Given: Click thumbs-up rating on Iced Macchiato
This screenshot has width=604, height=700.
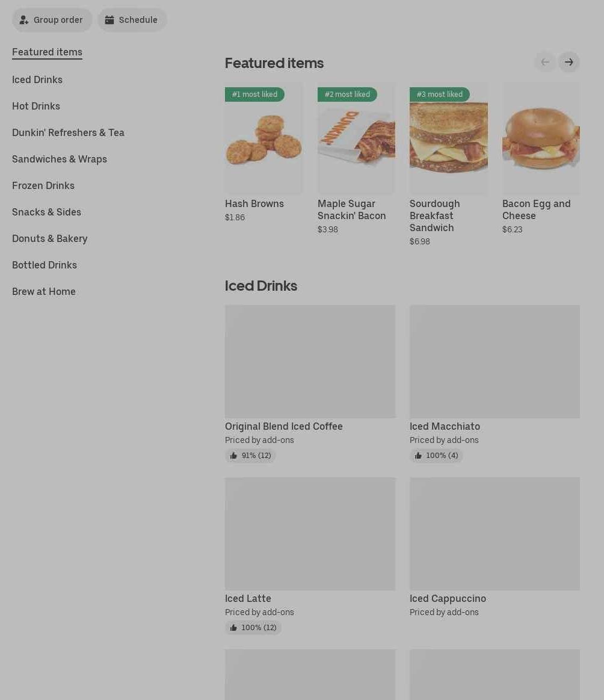Looking at the screenshot, I should pyautogui.click(x=436, y=456).
